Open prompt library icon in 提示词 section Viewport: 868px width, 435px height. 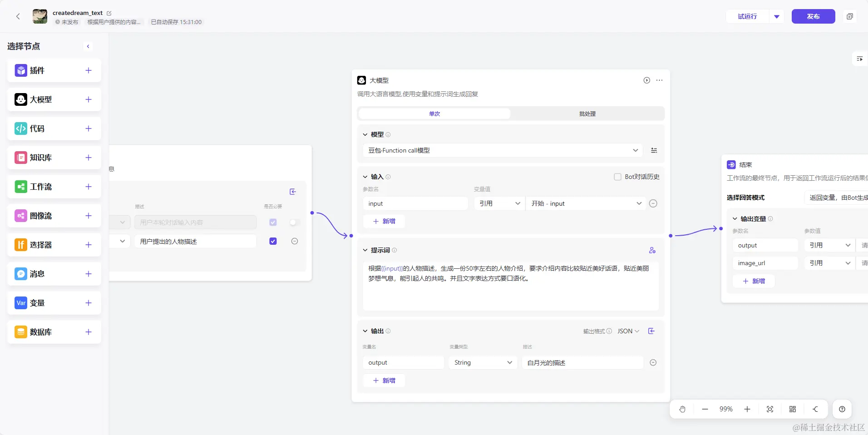pos(652,250)
